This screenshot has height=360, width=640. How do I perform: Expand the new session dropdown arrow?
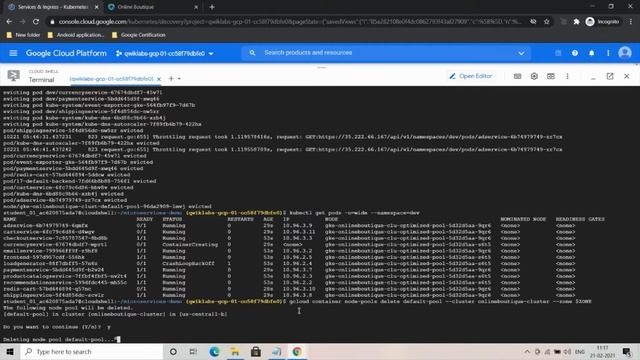coord(179,79)
